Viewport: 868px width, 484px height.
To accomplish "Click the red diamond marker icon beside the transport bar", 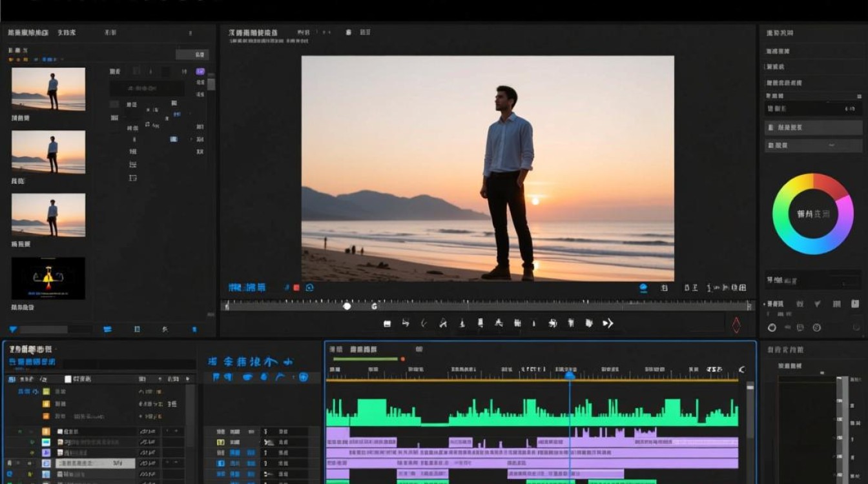I will click(x=736, y=325).
